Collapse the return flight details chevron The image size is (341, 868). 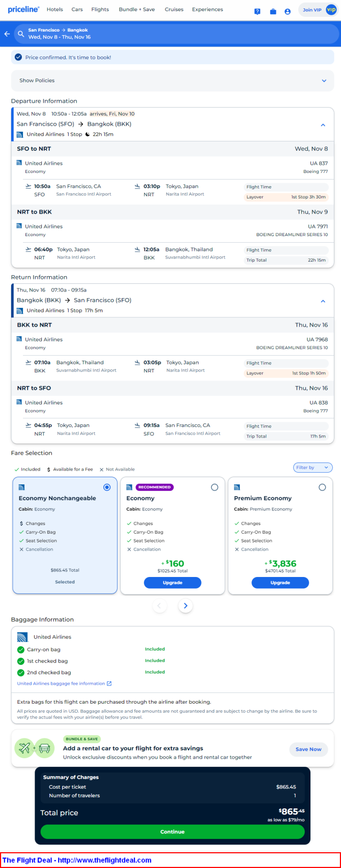tap(323, 301)
